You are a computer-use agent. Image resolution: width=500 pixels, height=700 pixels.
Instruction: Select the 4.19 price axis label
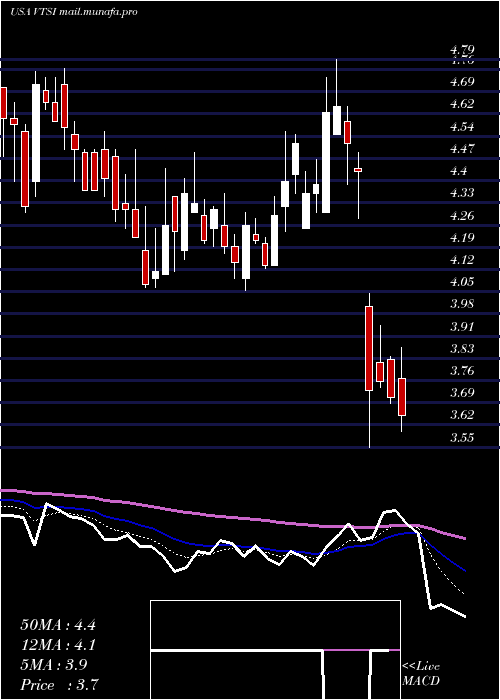pyautogui.click(x=462, y=238)
